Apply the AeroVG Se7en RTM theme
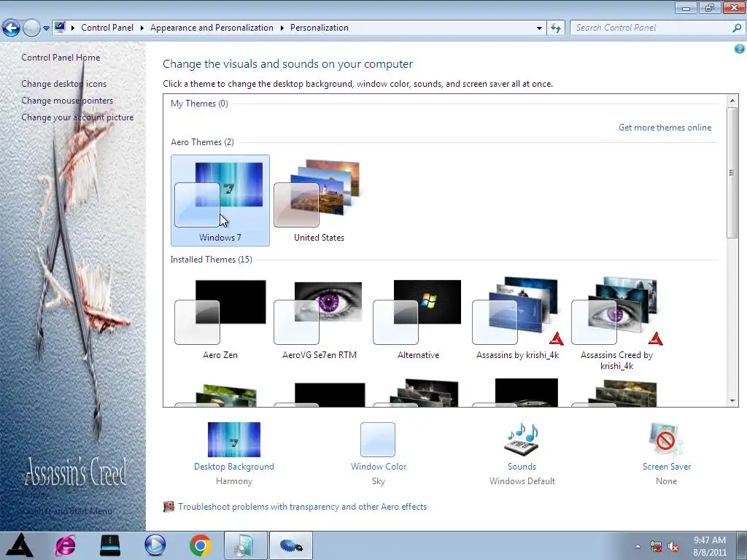Image resolution: width=747 pixels, height=560 pixels. 320,319
